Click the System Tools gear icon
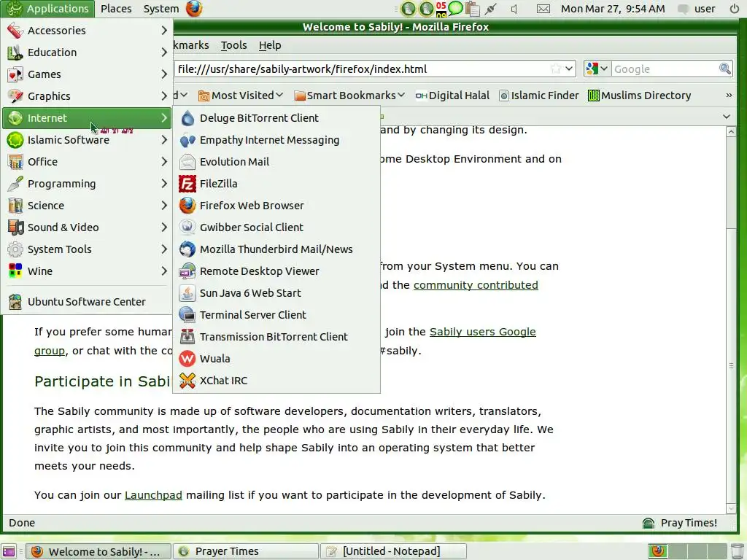The height and width of the screenshot is (560, 747). click(15, 249)
